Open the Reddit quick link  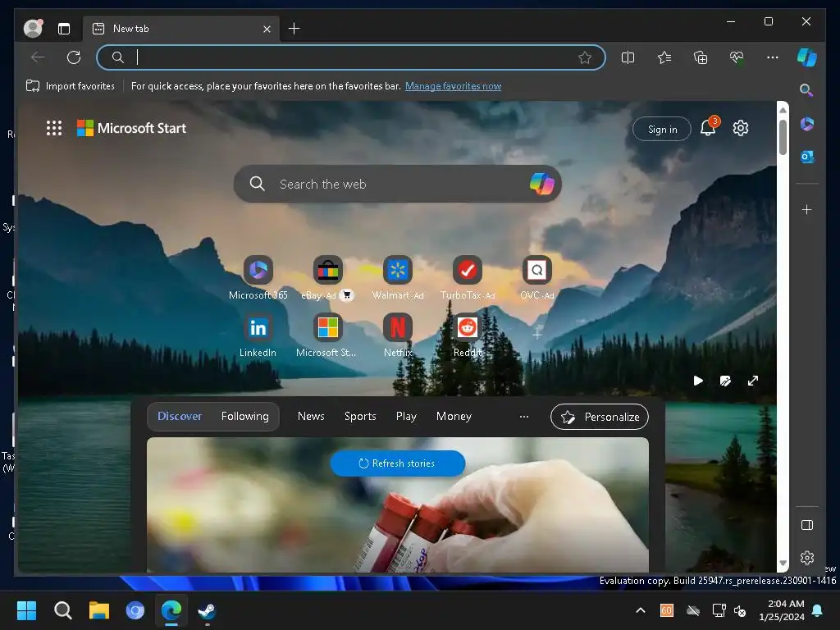467,336
